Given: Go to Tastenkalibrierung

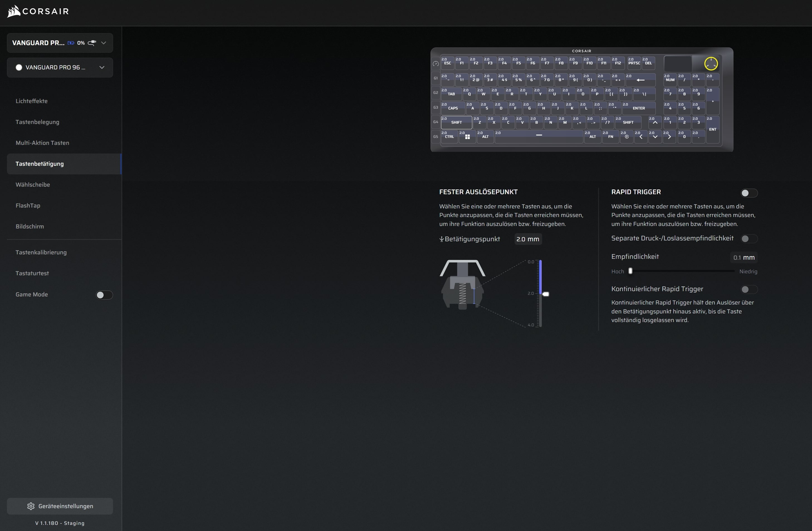Looking at the screenshot, I should (41, 252).
